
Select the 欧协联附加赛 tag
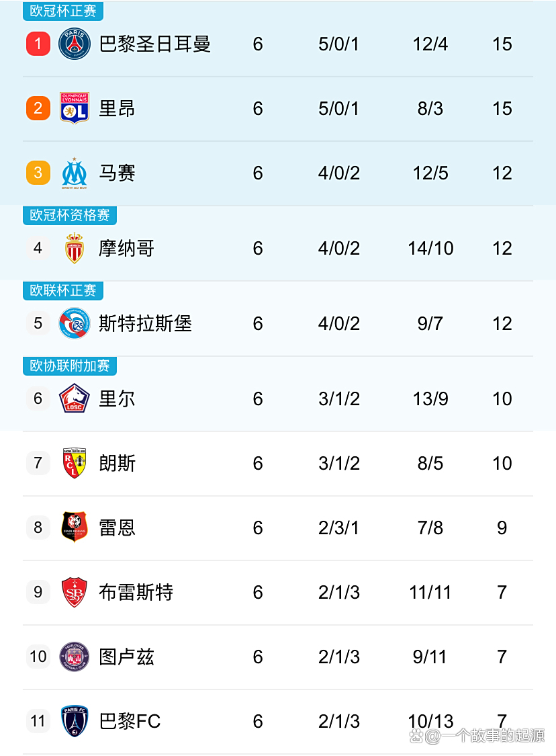tap(70, 366)
